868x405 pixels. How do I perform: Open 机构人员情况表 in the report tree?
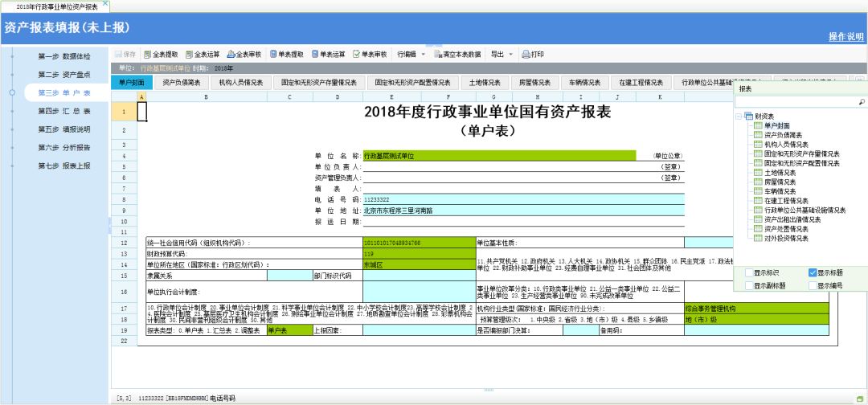pyautogui.click(x=787, y=145)
